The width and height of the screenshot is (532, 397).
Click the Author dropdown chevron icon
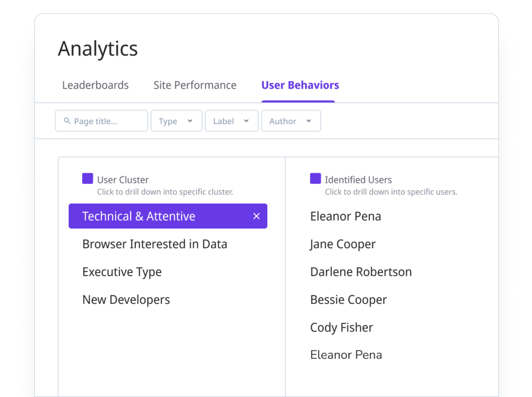(309, 121)
